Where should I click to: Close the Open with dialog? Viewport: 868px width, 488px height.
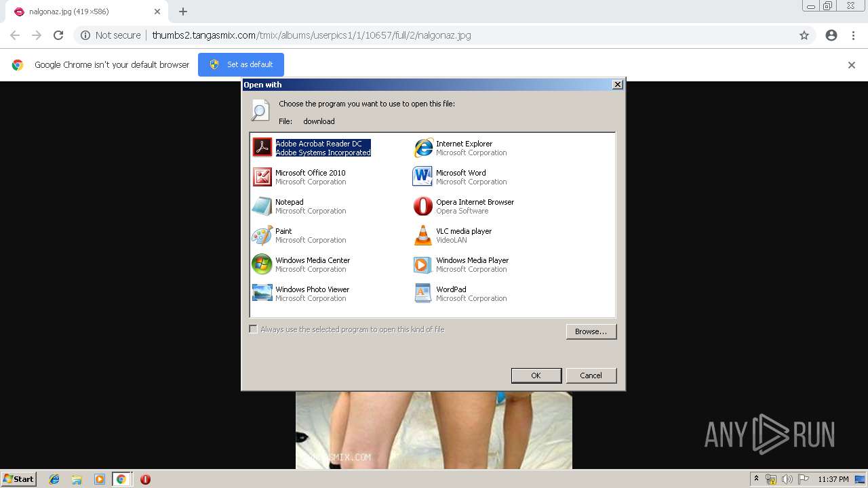pyautogui.click(x=617, y=85)
